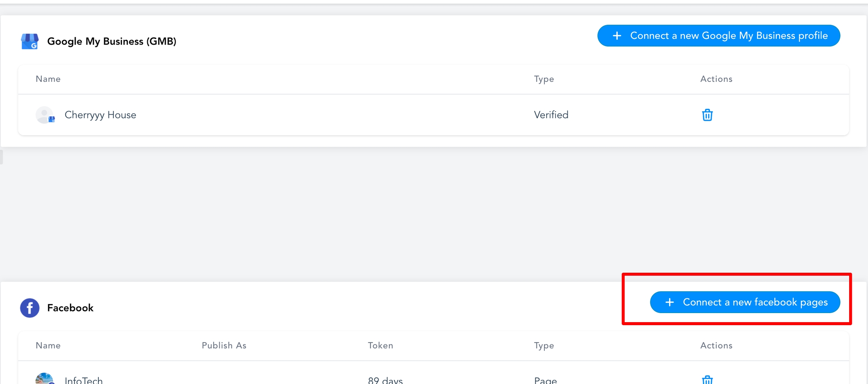This screenshot has width=868, height=384.
Task: Click the Type column header in GMB table
Action: pyautogui.click(x=544, y=79)
